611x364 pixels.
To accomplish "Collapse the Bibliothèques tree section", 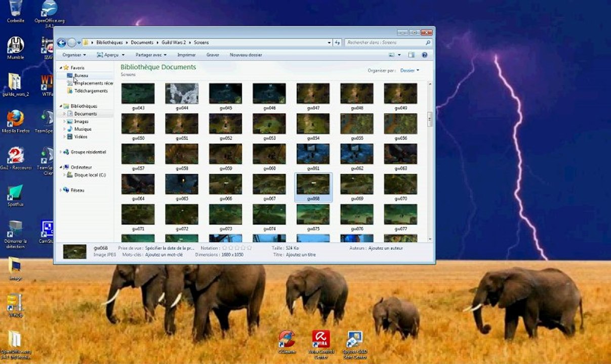I will 60,106.
